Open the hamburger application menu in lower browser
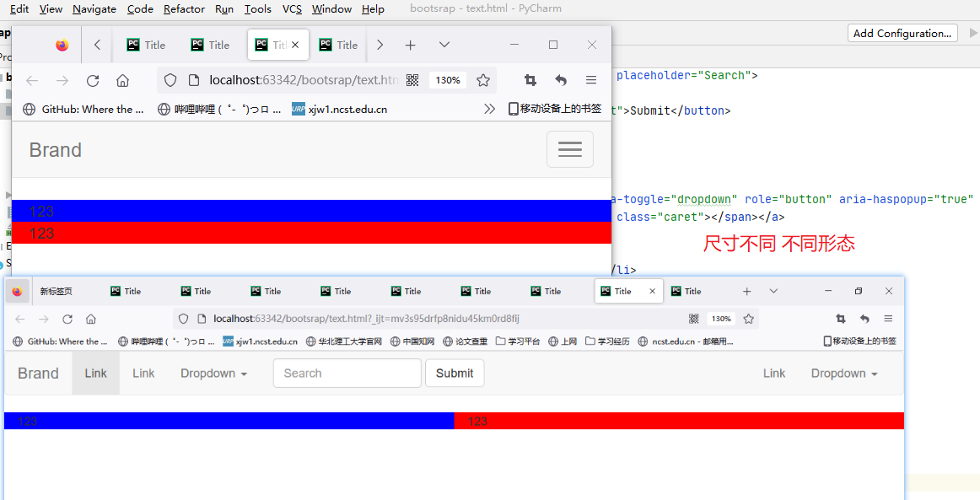Screen dimensions: 980x500 [x=888, y=319]
